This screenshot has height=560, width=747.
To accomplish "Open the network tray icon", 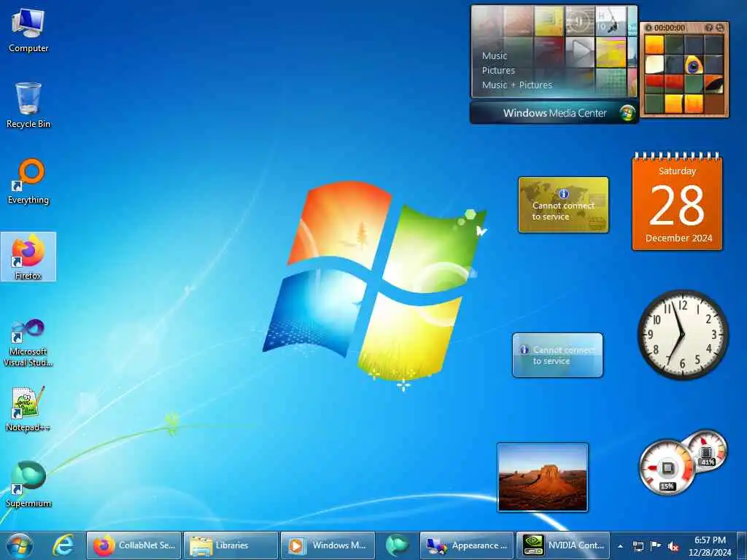I will (638, 546).
